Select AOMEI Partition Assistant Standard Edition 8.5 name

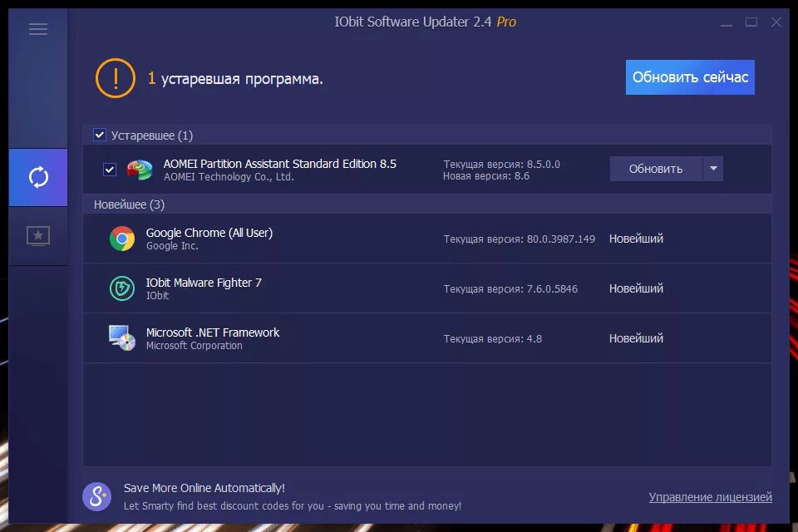pos(279,164)
